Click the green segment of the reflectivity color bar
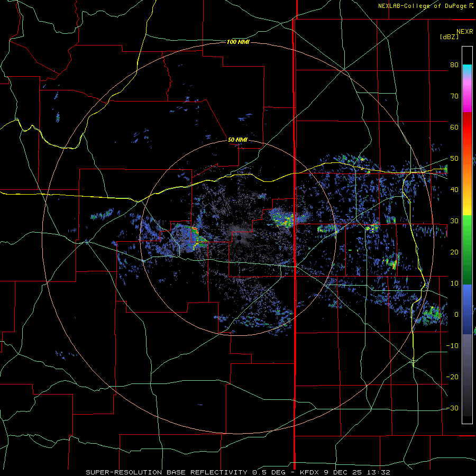The image size is (476, 476). [467, 250]
